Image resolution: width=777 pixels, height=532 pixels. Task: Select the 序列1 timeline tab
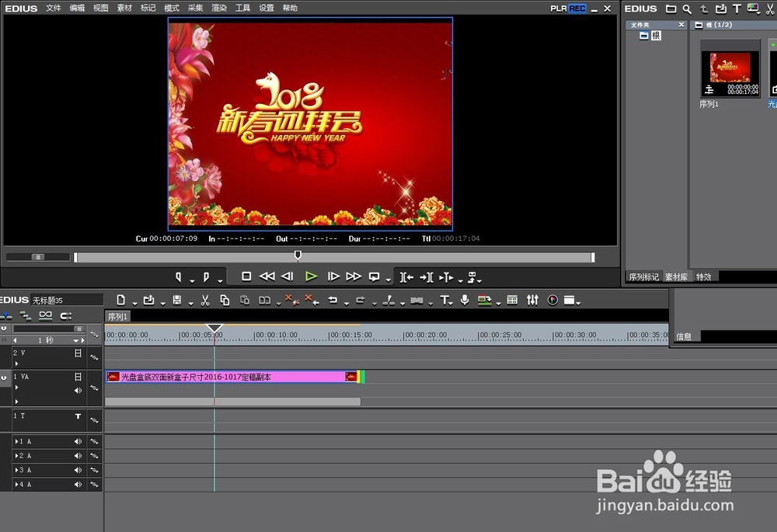pyautogui.click(x=117, y=317)
